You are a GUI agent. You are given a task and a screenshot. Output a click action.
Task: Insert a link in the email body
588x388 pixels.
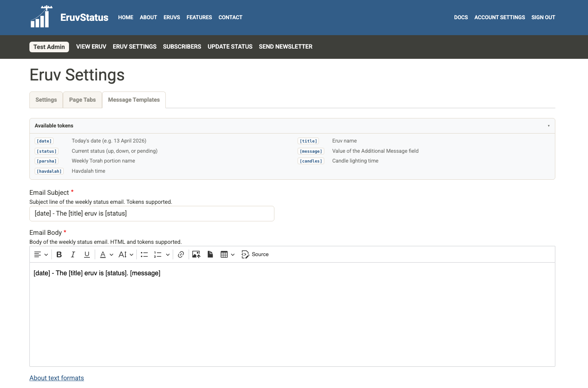(x=181, y=254)
